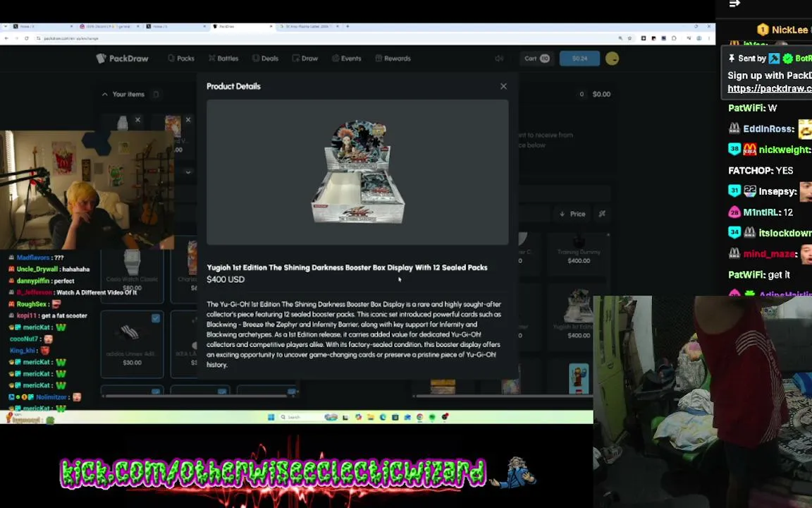Select the $30.00 adidas item card
Screen dimensions: 812x508
tap(132, 344)
